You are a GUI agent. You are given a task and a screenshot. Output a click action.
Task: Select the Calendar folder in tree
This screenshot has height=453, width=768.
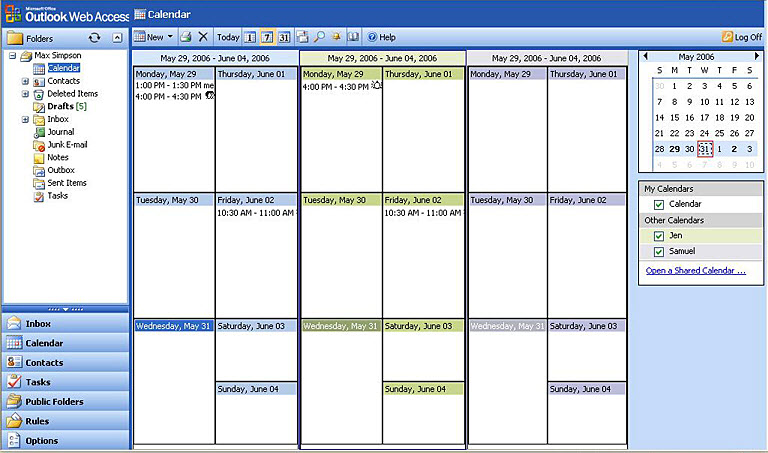tap(64, 68)
